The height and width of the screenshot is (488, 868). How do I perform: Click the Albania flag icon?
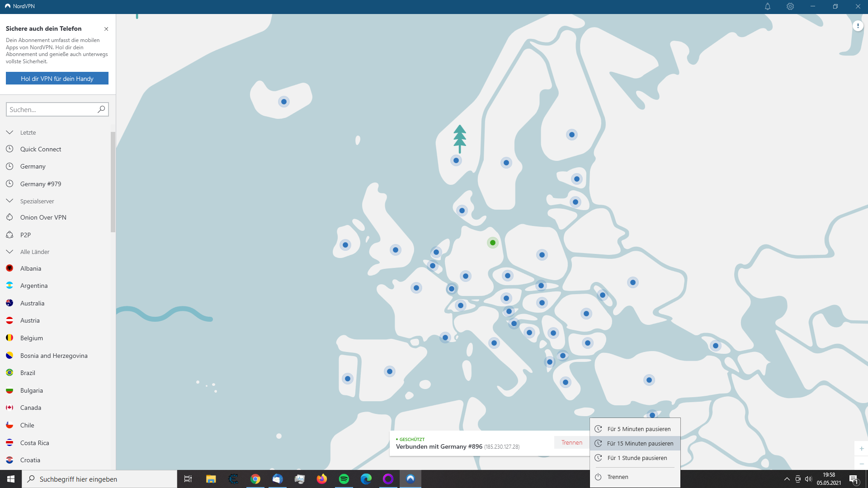tap(9, 268)
